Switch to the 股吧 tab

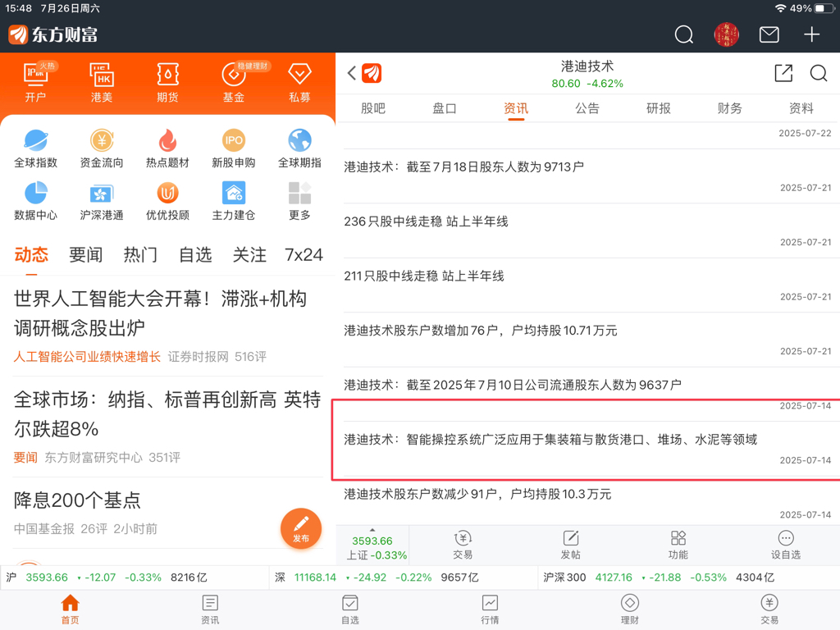pyautogui.click(x=373, y=108)
